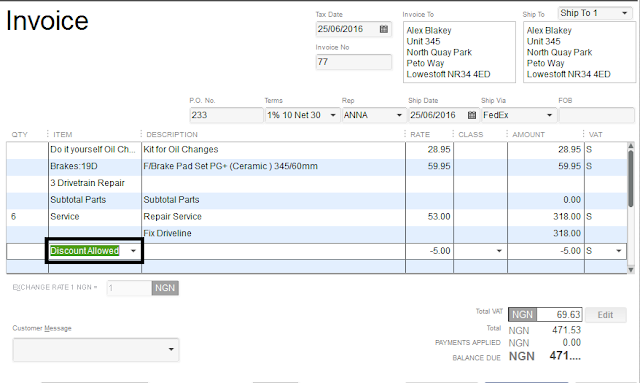Image resolution: width=640 pixels, height=383 pixels.
Task: Click the AMOUNT column header
Action: [529, 134]
